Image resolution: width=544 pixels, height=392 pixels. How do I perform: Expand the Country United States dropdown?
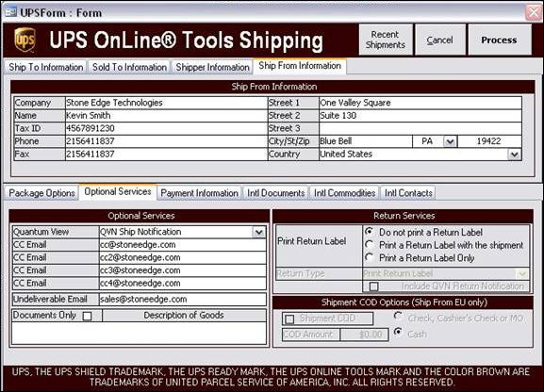click(514, 155)
